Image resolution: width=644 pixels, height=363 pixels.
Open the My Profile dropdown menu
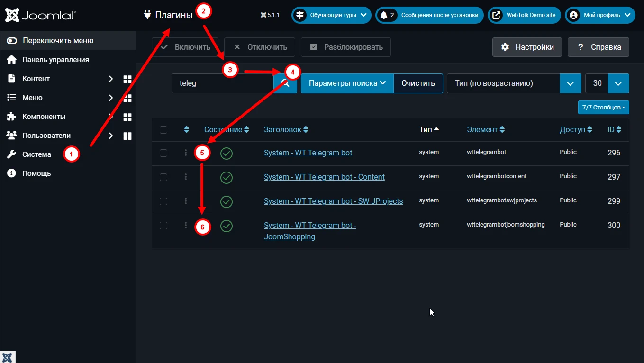point(599,15)
